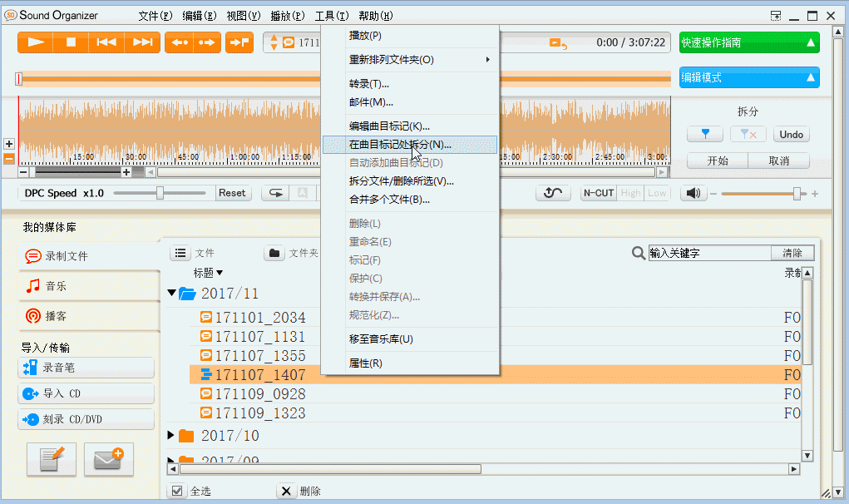Expand the 2017/10 folder
Viewport: 849px width, 504px height.
tap(172, 434)
